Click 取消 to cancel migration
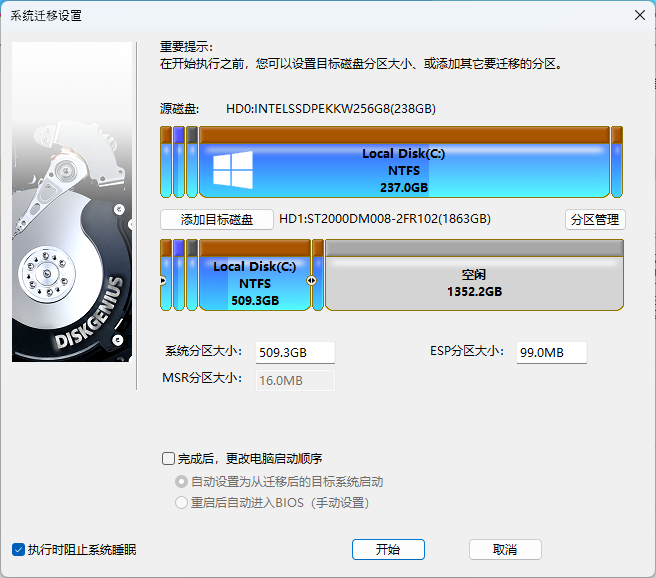 [x=505, y=550]
